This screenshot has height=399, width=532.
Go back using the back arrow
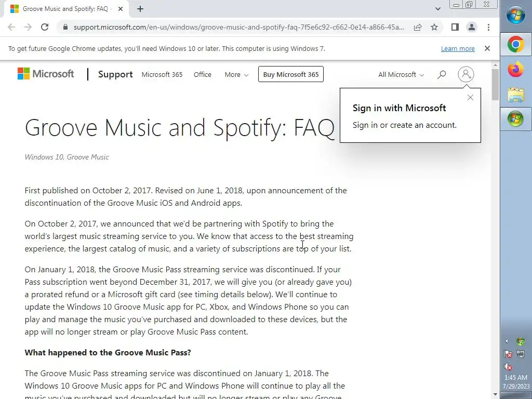pyautogui.click(x=11, y=27)
